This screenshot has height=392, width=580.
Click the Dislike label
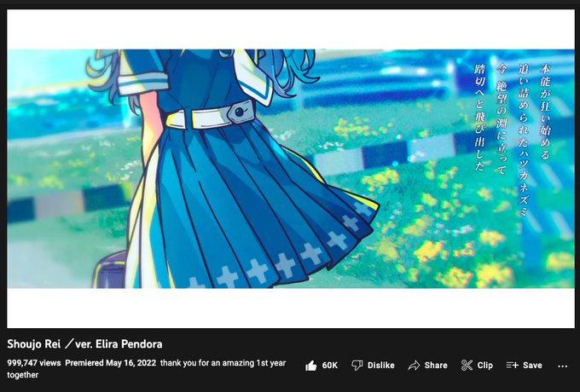click(x=381, y=366)
